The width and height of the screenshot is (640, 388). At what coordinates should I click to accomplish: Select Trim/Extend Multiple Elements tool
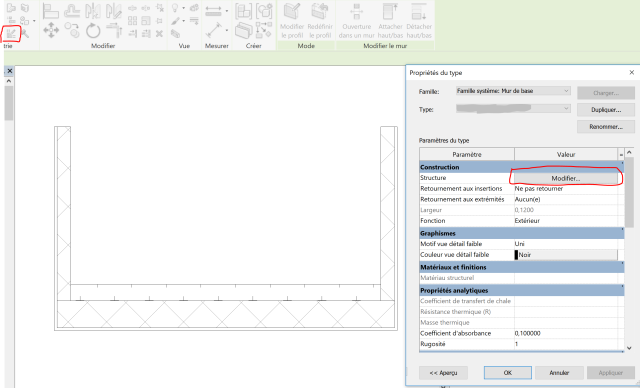pos(146,33)
